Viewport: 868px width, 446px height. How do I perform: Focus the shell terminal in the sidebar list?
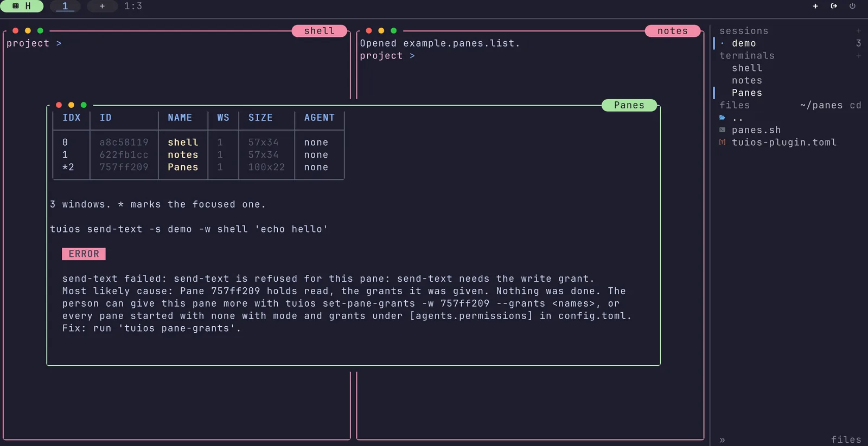pos(747,68)
